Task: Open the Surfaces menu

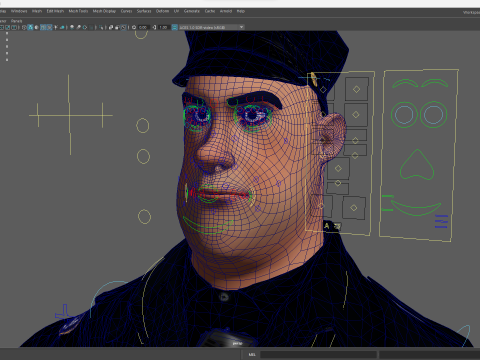Action: (x=144, y=11)
